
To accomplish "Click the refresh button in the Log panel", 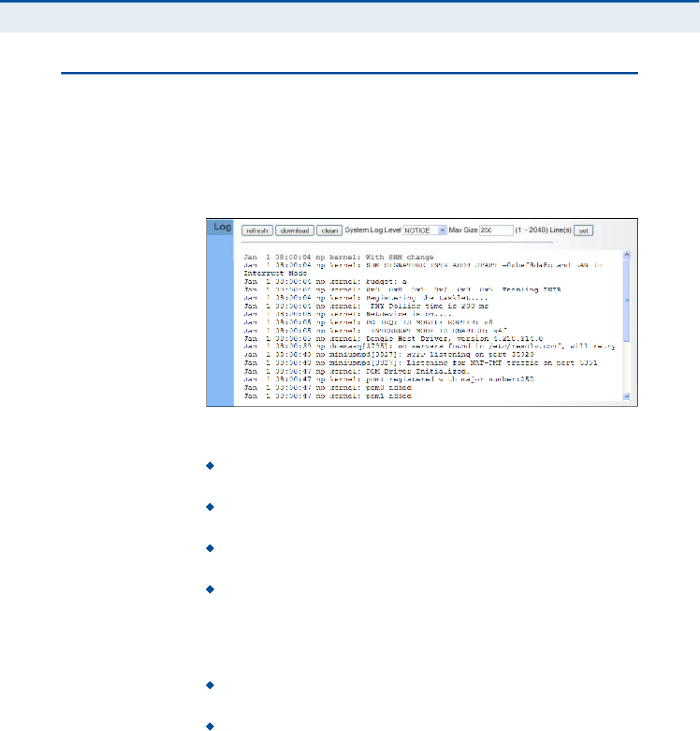I will 257,231.
